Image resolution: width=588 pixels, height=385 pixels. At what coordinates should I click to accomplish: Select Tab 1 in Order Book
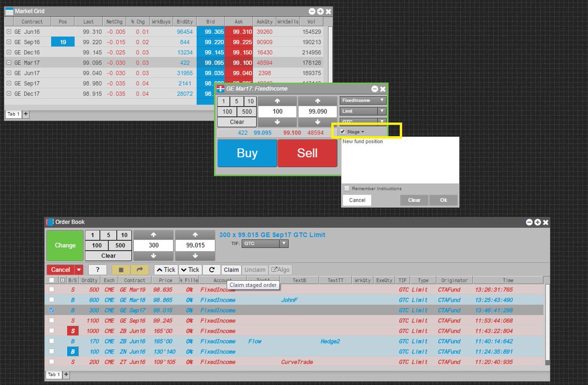[53, 375]
